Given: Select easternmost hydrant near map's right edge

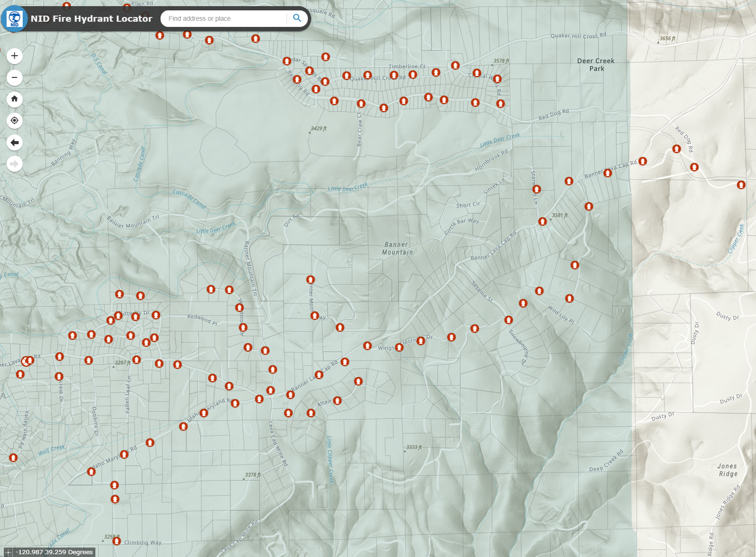Looking at the screenshot, I should click(741, 185).
